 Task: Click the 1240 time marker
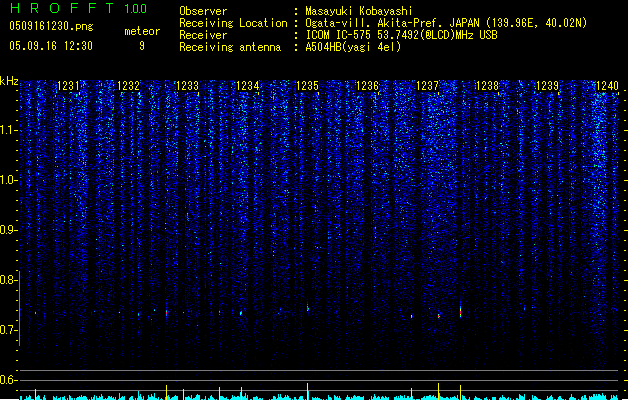coord(607,86)
